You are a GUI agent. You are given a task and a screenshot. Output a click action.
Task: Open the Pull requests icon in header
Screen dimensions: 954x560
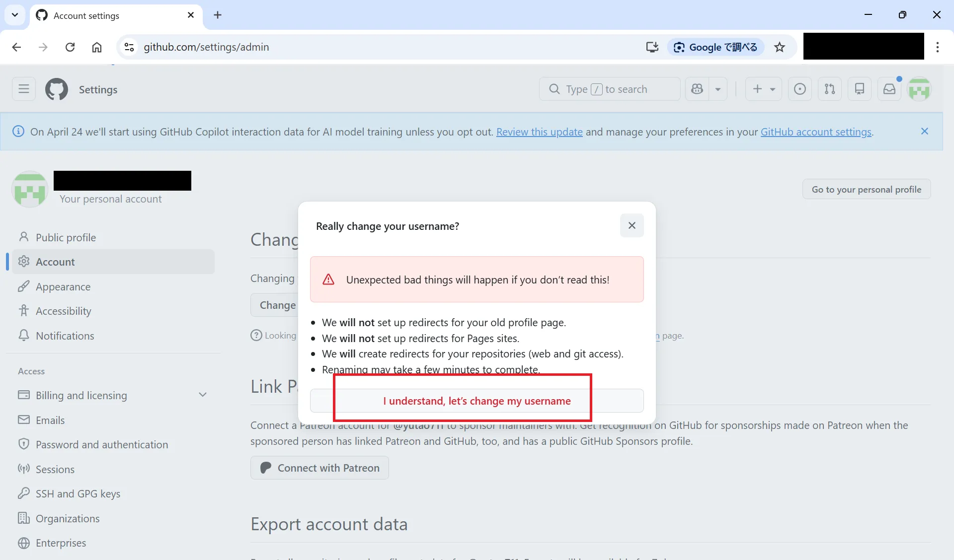[x=830, y=89]
